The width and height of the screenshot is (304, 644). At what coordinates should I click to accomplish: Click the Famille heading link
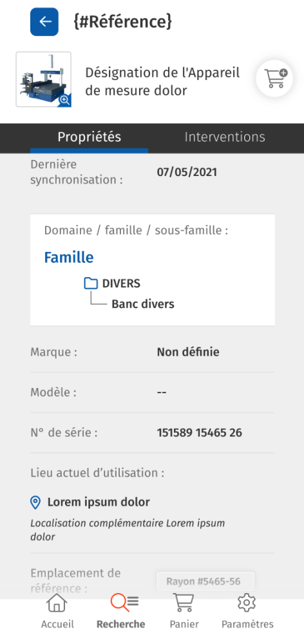(x=69, y=257)
